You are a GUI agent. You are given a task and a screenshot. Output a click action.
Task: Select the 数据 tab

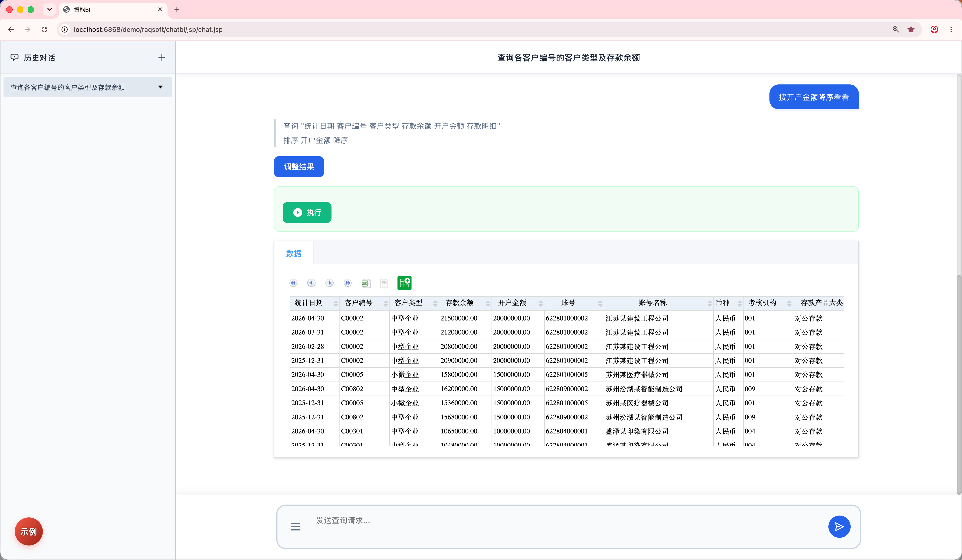pos(294,253)
